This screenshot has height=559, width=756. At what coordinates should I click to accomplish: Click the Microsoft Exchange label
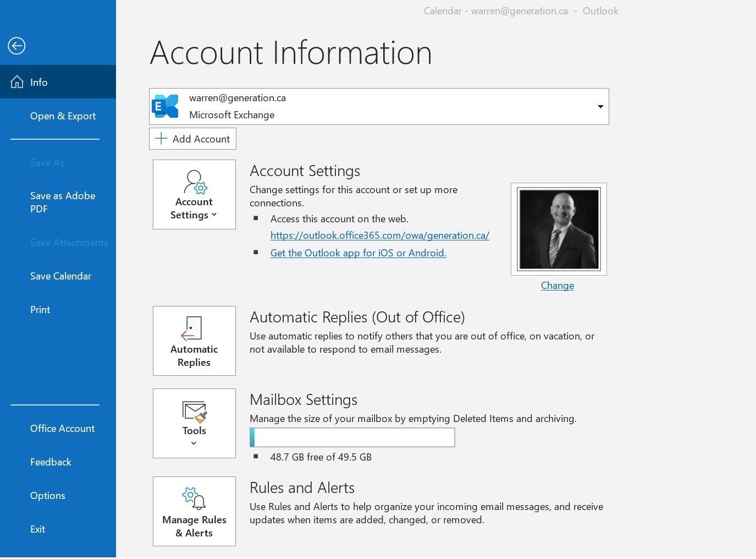[232, 115]
